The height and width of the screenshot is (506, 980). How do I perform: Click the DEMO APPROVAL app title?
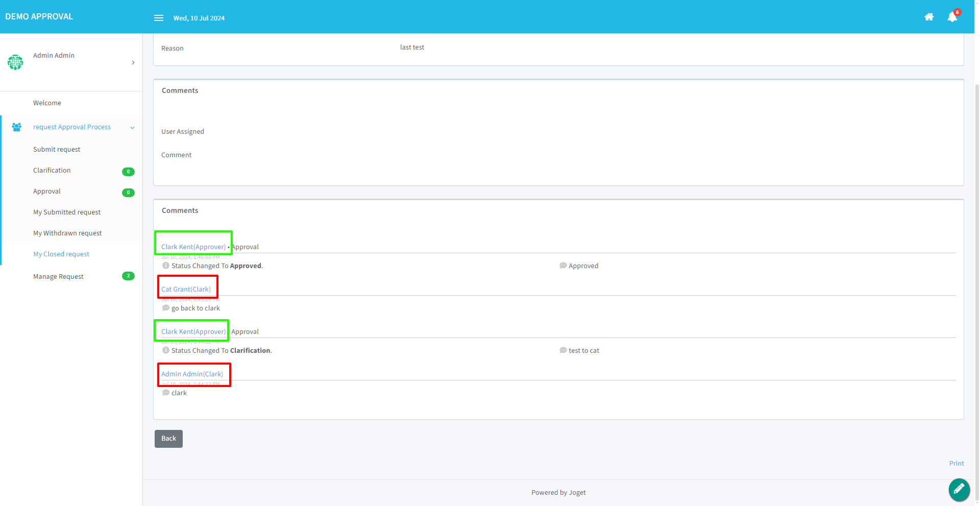click(x=39, y=17)
